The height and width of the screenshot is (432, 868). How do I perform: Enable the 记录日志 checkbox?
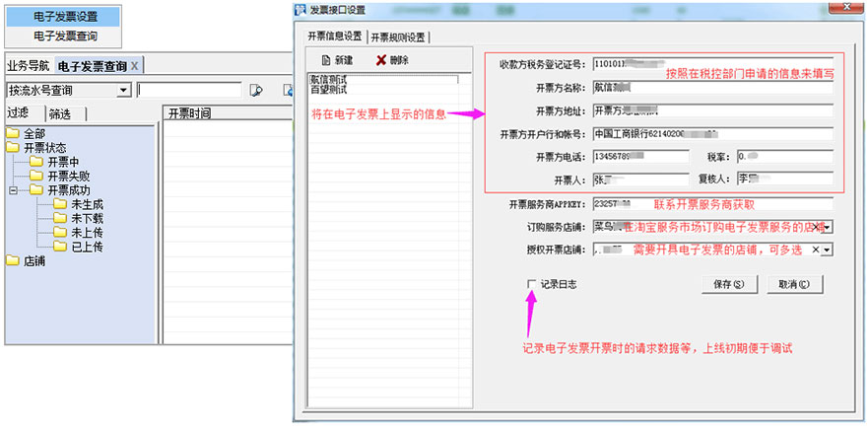(x=531, y=284)
